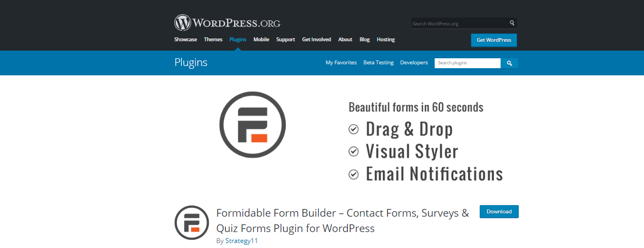The image size is (644, 248).
Task: Click the Formidable Form Builder plugin title
Action: click(x=342, y=221)
